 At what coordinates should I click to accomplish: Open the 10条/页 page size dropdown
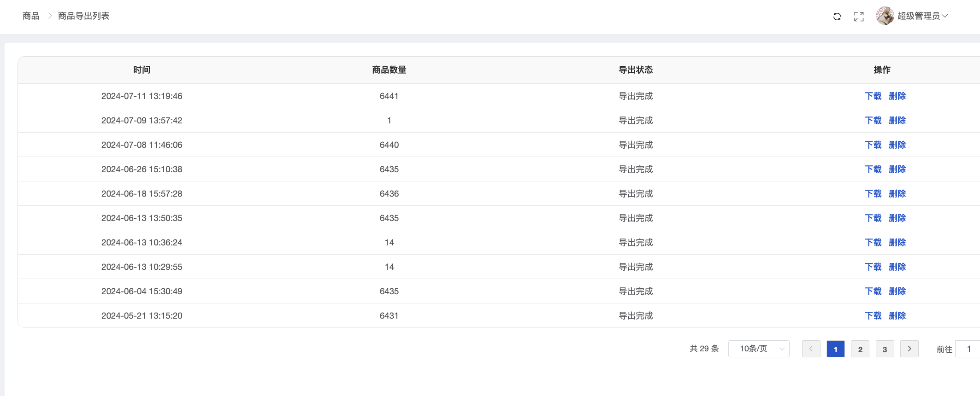pyautogui.click(x=759, y=349)
